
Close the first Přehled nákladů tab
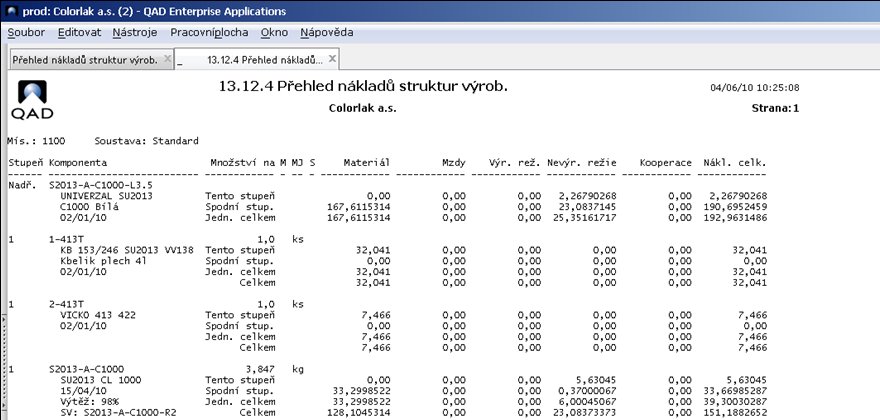click(x=167, y=59)
